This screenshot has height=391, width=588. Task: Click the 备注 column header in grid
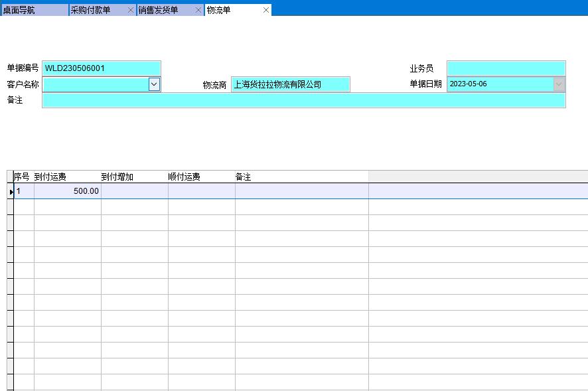pos(301,177)
